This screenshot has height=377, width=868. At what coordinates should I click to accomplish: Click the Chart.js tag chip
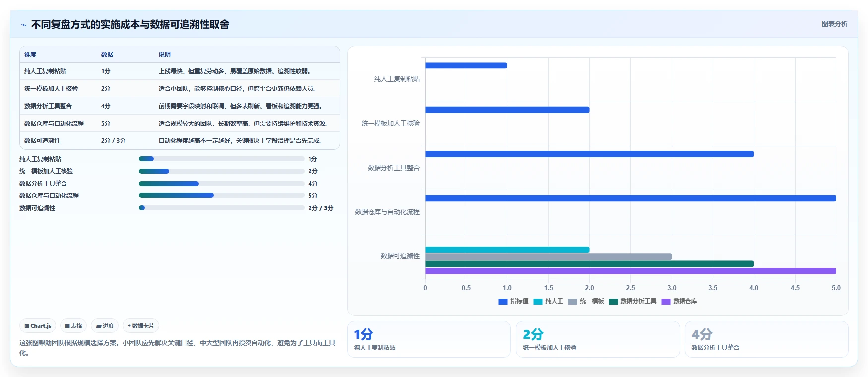coord(38,326)
